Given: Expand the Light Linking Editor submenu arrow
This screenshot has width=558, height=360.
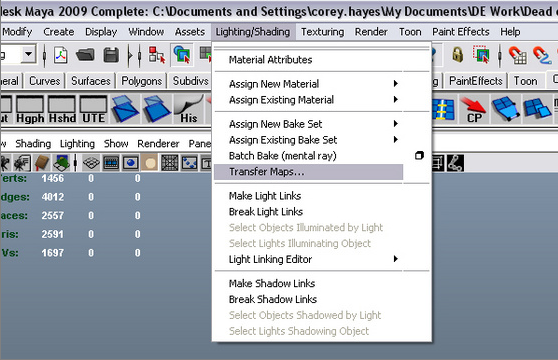Looking at the screenshot, I should [x=395, y=259].
